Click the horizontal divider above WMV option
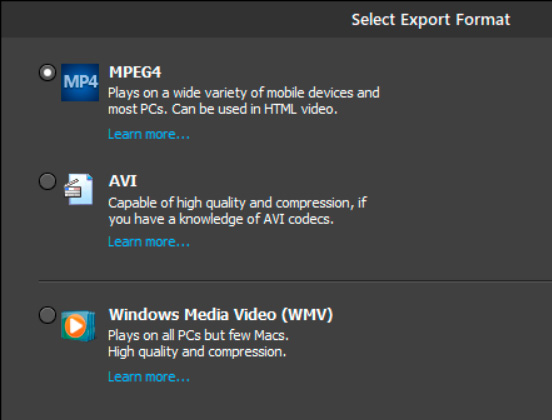This screenshot has width=552, height=420. pyautogui.click(x=295, y=281)
